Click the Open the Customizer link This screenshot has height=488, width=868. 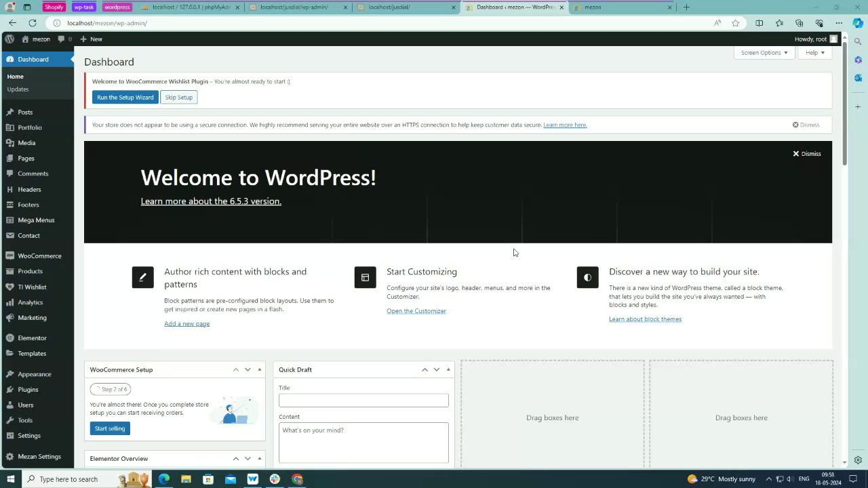[x=416, y=311]
